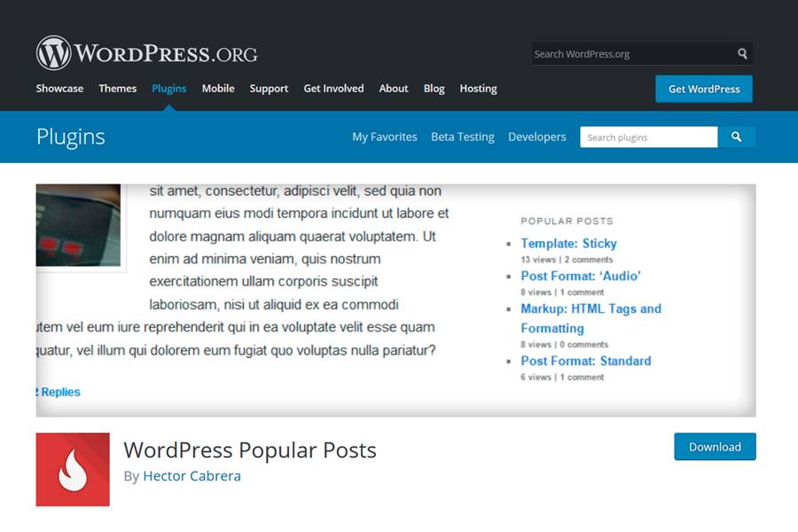The image size is (798, 532).
Task: Open the Showcase menu item
Action: pyautogui.click(x=59, y=89)
